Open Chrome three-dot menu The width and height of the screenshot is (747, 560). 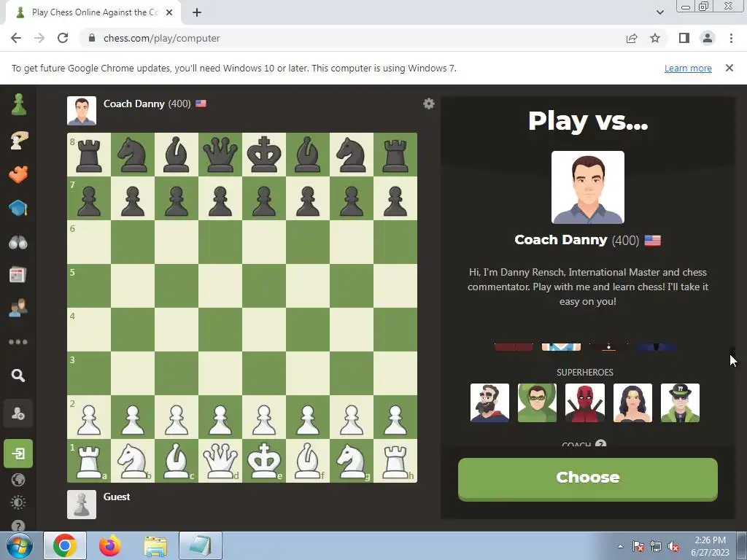(x=731, y=38)
